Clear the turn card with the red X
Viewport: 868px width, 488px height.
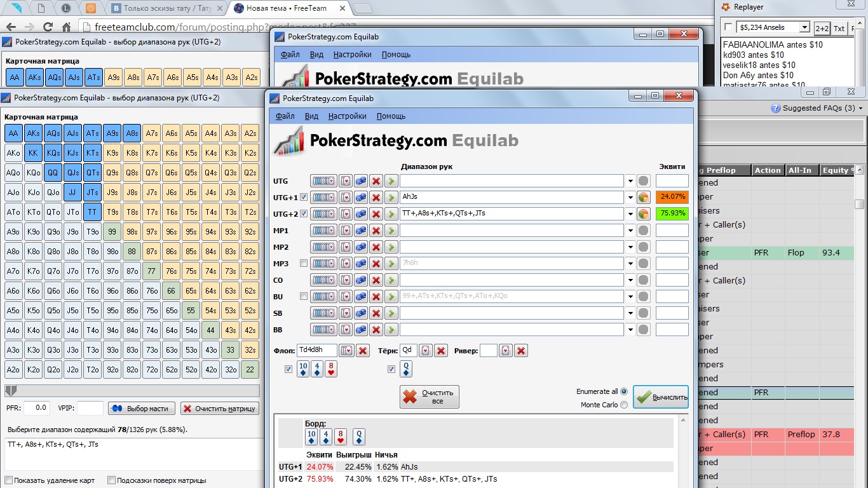[442, 351]
